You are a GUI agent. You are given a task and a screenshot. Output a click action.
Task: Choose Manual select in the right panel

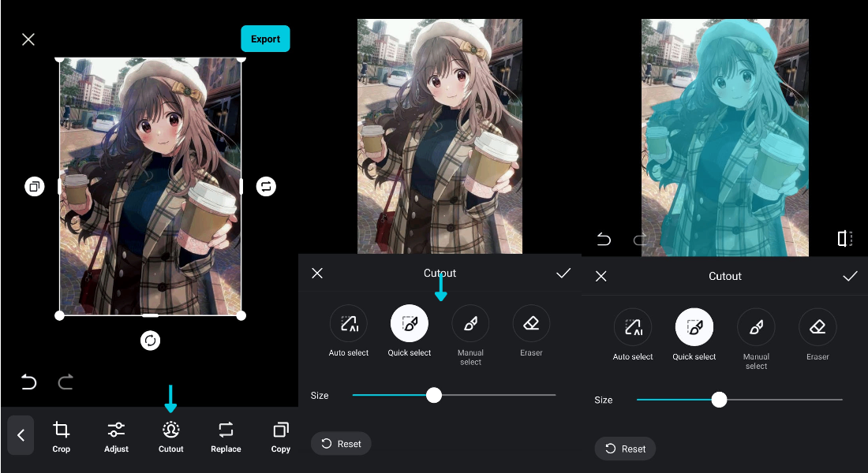pyautogui.click(x=756, y=340)
